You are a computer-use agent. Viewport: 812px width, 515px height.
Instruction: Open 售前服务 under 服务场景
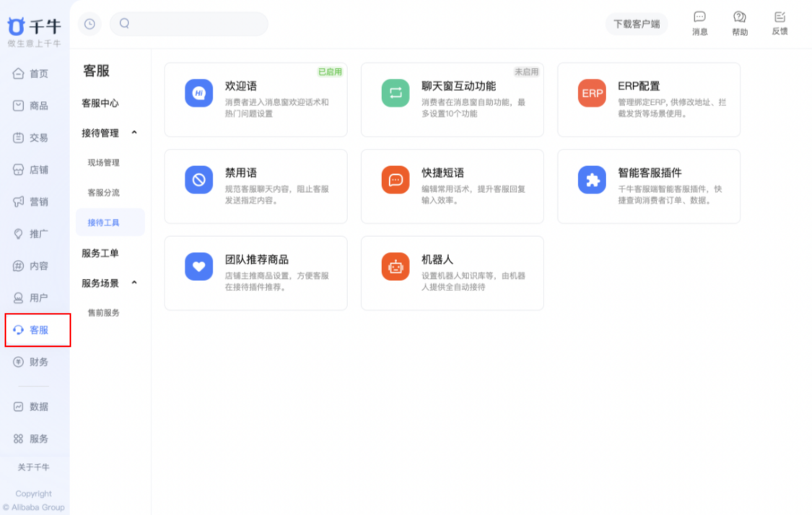(x=104, y=313)
